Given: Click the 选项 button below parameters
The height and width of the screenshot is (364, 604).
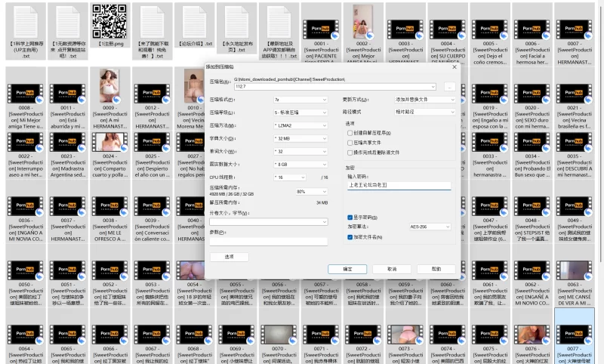Looking at the screenshot, I should coord(230,257).
